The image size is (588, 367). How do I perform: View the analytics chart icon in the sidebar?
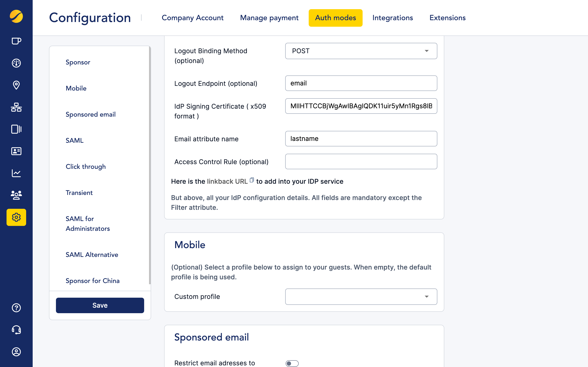click(16, 173)
